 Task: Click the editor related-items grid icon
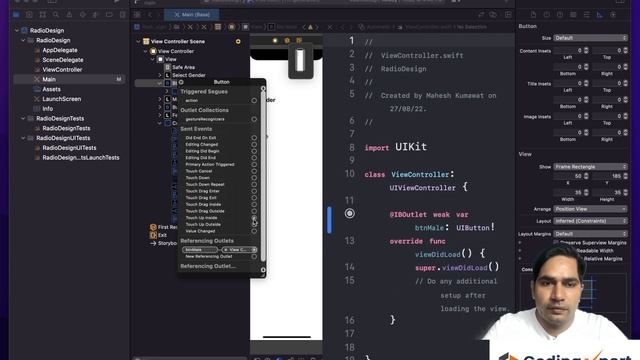(x=138, y=15)
